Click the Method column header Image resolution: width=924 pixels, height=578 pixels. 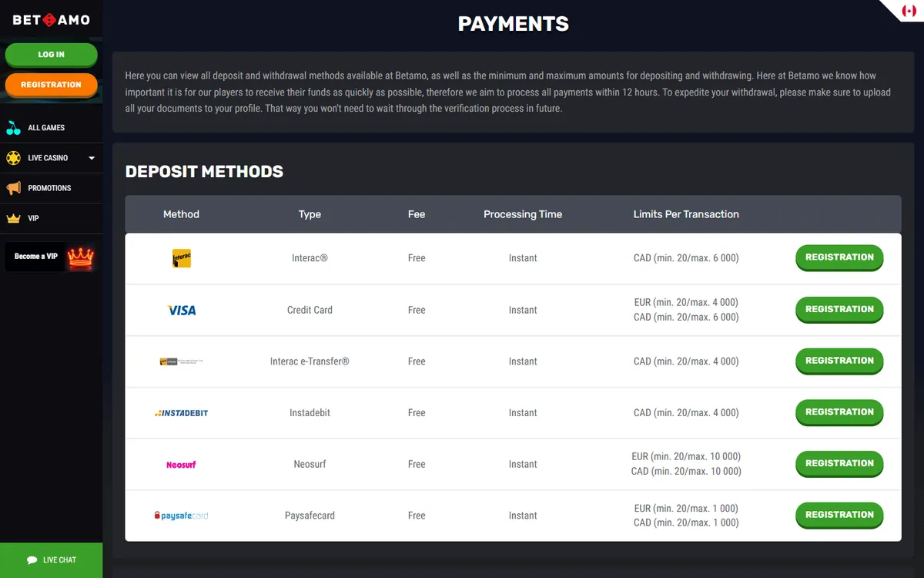pyautogui.click(x=181, y=214)
